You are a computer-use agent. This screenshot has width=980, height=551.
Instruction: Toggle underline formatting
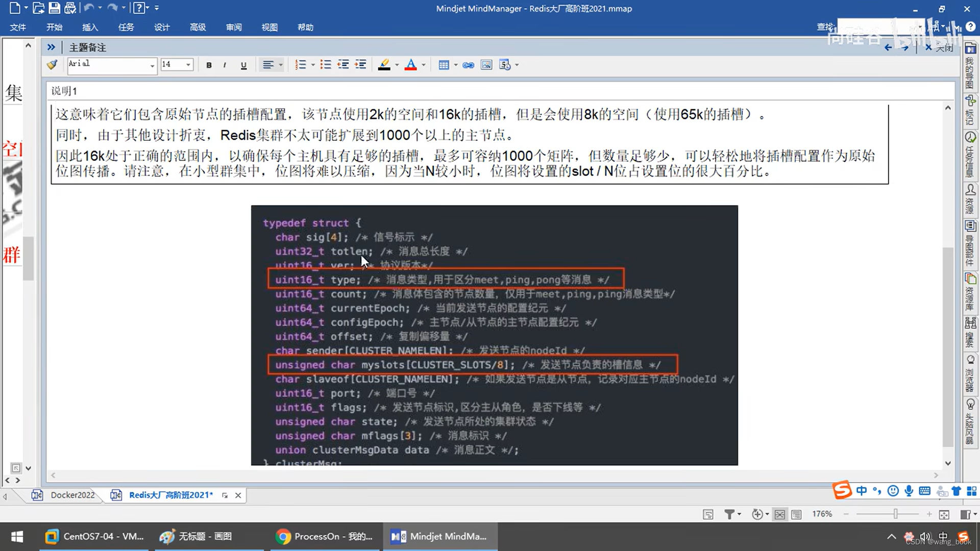coord(243,65)
